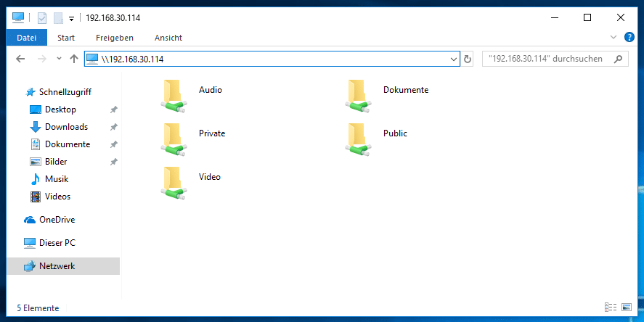644x322 pixels.
Task: Open the Datei menu
Action: coord(27,38)
